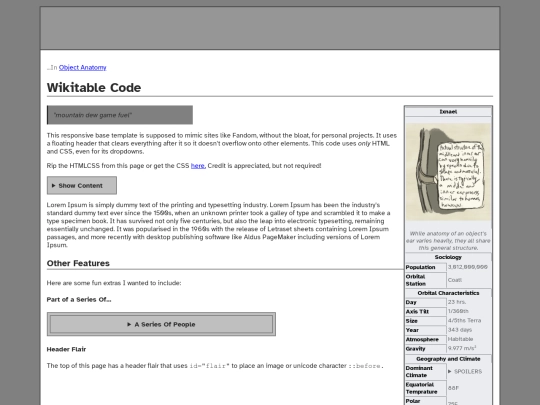The image size is (540, 405).
Task: Click the infobox ear anatomy image
Action: point(448,172)
